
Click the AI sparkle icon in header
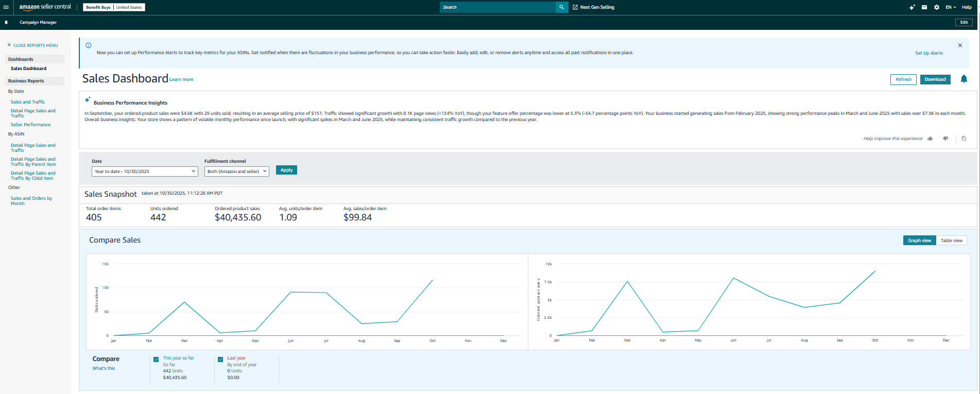[x=912, y=7]
